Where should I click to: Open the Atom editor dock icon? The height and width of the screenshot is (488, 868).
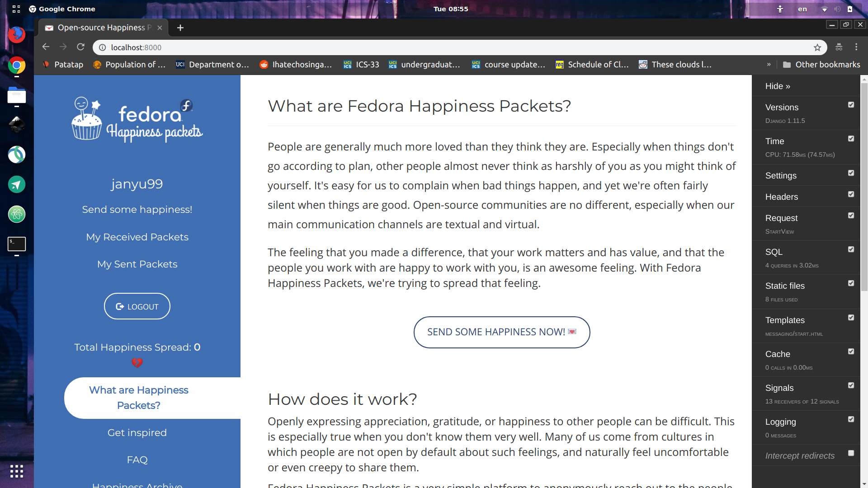[17, 214]
